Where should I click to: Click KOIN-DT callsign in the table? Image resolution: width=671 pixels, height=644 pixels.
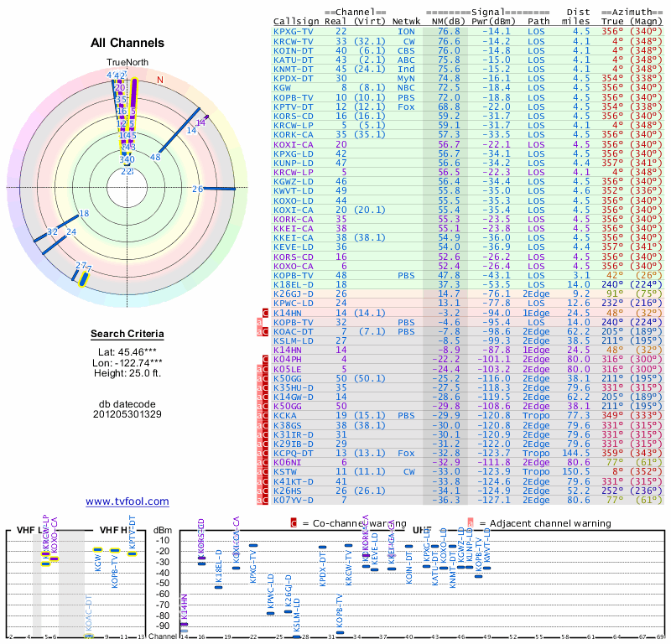pos(294,50)
